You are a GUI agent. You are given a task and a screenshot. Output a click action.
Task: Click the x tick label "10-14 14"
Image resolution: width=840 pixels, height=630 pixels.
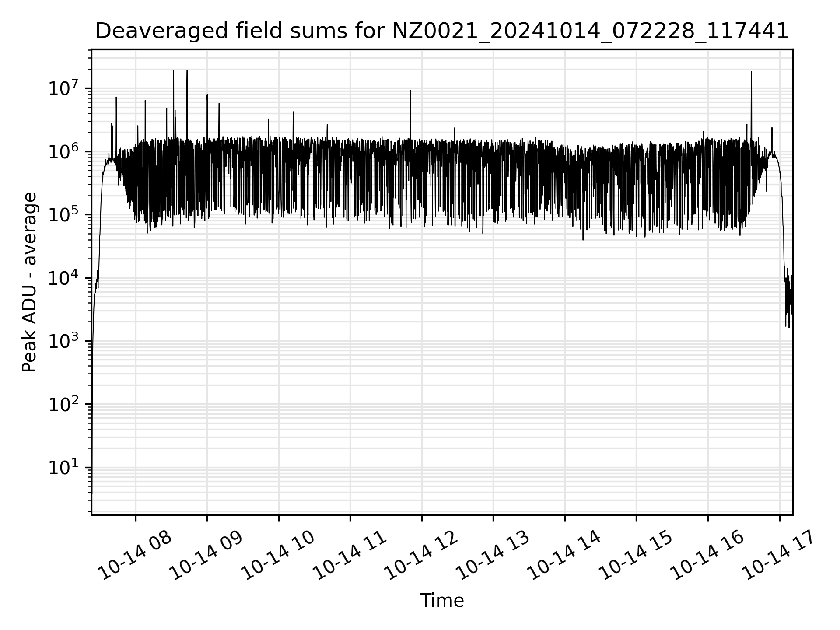click(564, 554)
